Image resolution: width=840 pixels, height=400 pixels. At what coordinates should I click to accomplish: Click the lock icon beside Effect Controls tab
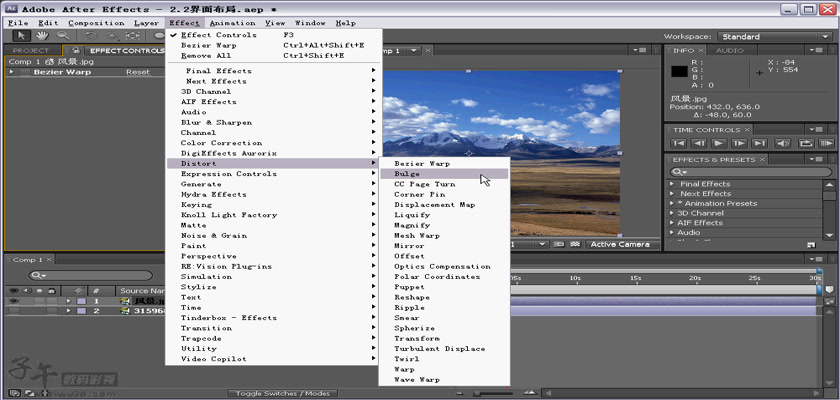77,50
